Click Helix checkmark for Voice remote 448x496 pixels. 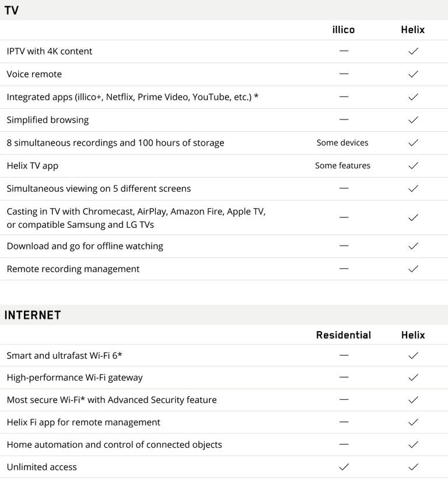[x=413, y=74]
